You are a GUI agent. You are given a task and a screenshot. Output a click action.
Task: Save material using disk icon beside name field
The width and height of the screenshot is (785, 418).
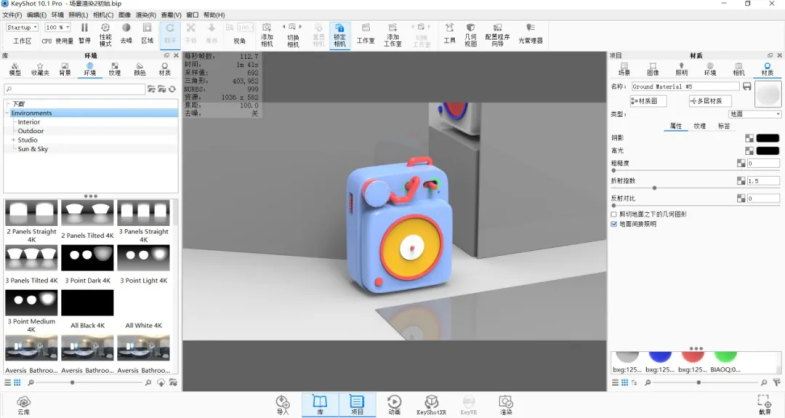coord(748,87)
